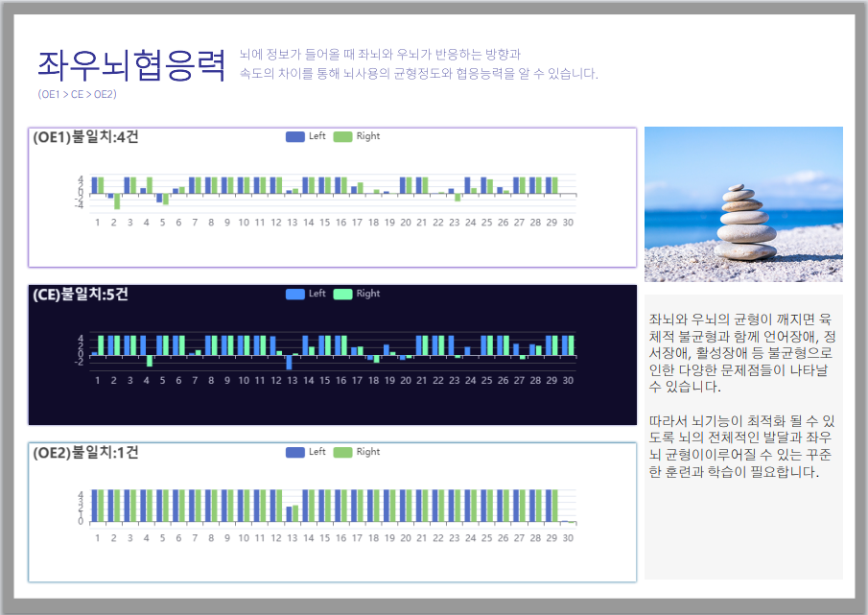Click the blue Left swatch in OE1 legend

click(295, 137)
